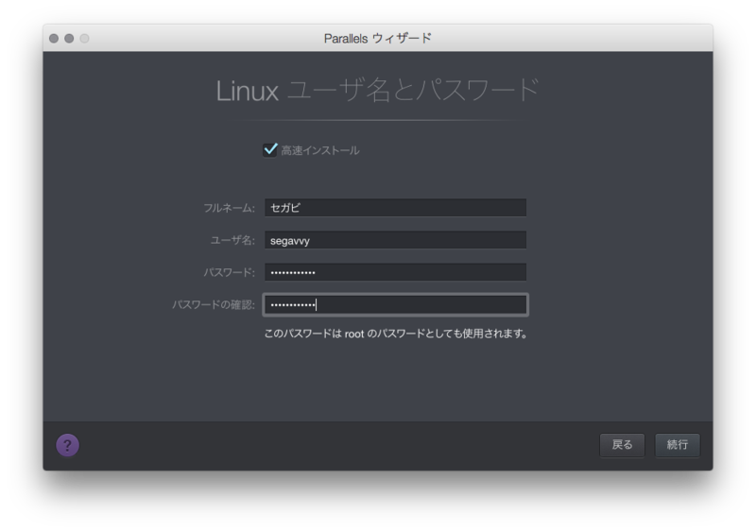
Task: Click the パスワードの確認: label
Action: coord(214,305)
